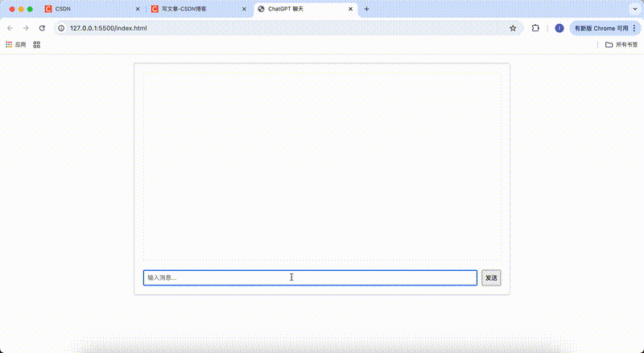Viewport: 644px width, 353px height.
Task: Click the browser back arrow
Action: (x=10, y=28)
